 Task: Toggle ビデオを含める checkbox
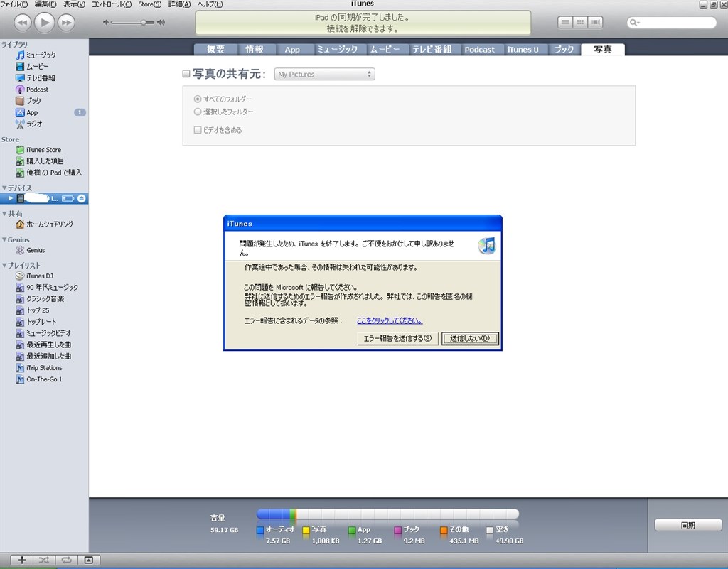198,130
